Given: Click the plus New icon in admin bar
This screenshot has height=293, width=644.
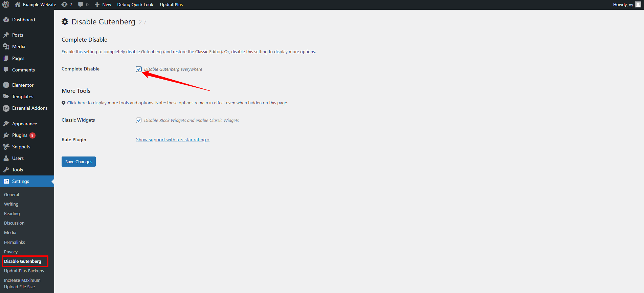Looking at the screenshot, I should [x=97, y=4].
